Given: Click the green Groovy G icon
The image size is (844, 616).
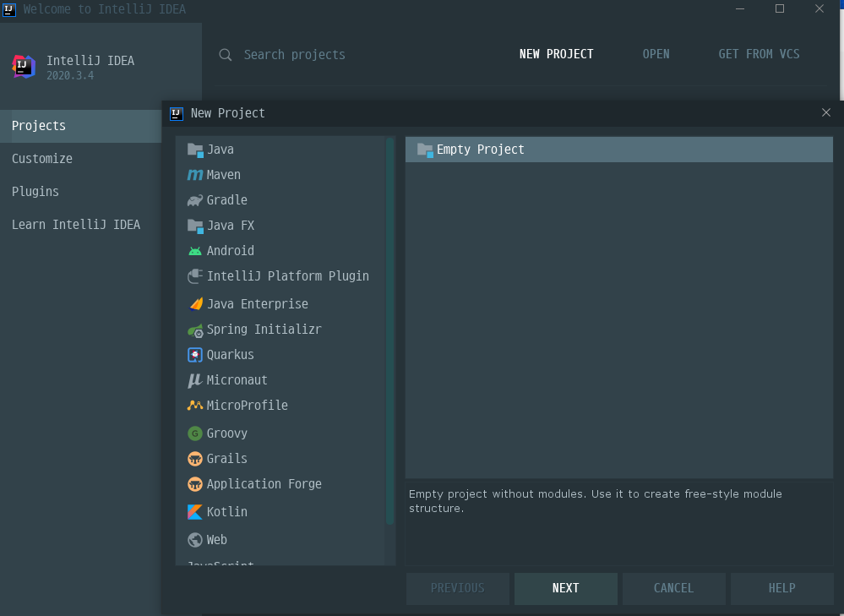Looking at the screenshot, I should [x=195, y=433].
